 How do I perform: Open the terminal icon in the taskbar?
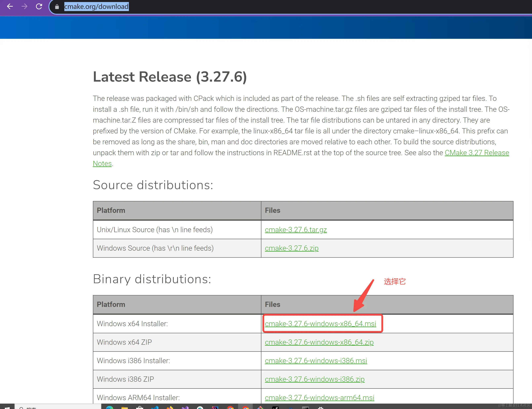(x=305, y=408)
